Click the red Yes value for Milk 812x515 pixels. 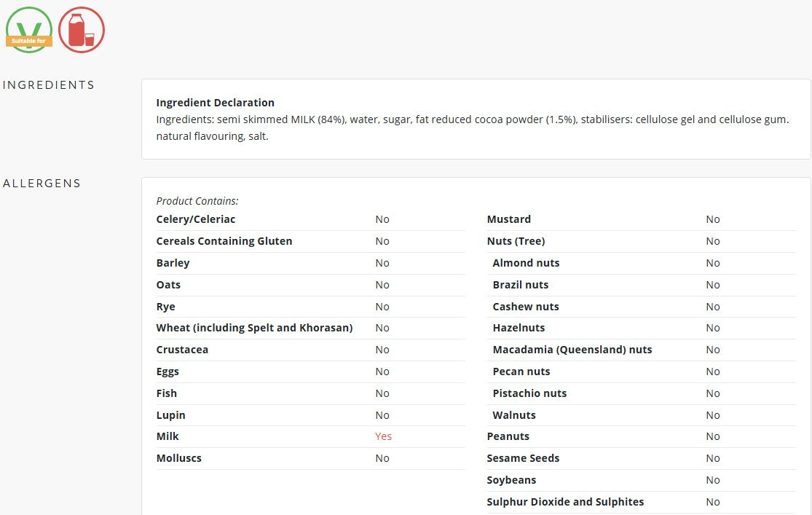click(383, 436)
